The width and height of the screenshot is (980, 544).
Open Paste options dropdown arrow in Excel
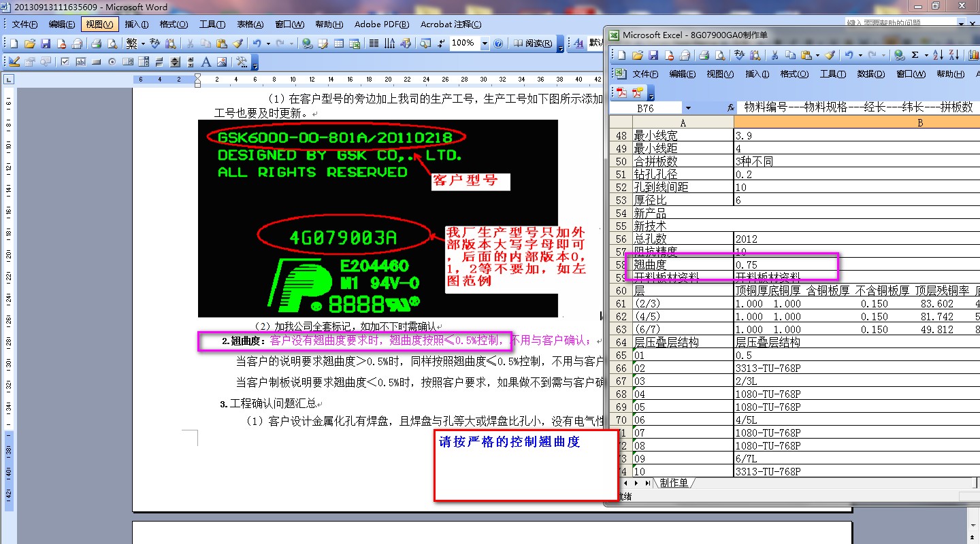click(817, 55)
